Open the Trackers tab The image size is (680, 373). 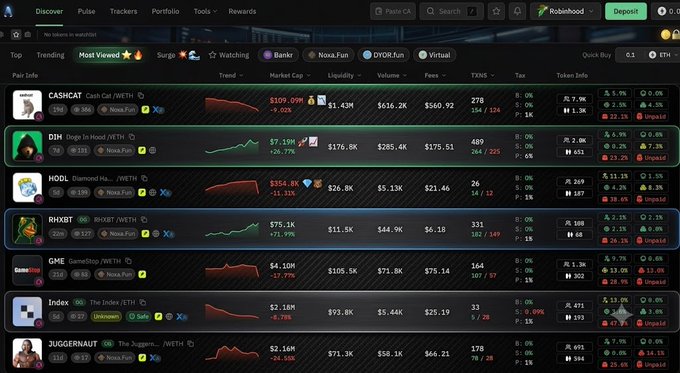(x=123, y=11)
